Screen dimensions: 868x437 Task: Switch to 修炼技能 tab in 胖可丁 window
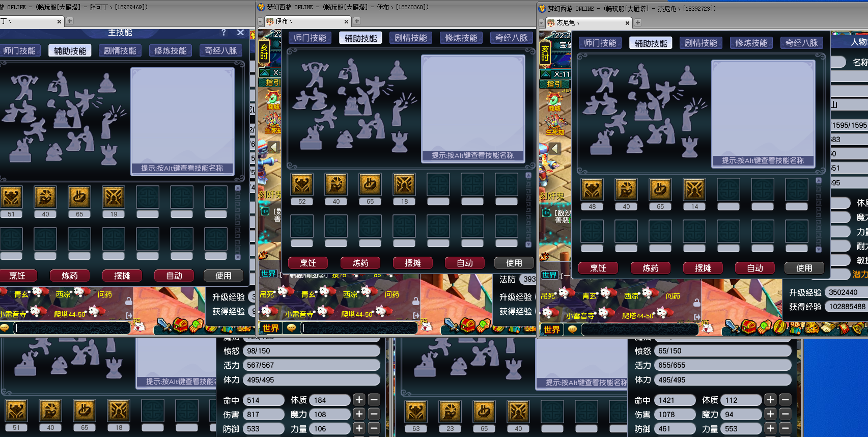[x=171, y=51]
